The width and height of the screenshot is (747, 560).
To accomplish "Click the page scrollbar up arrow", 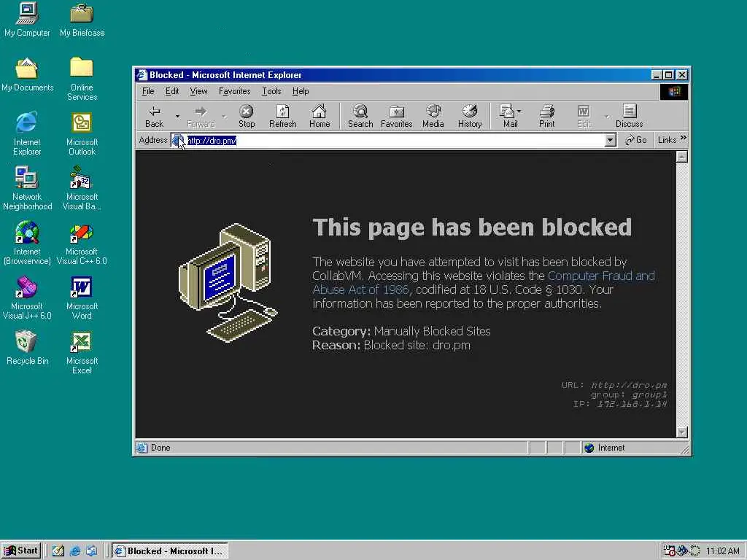I will pyautogui.click(x=682, y=157).
